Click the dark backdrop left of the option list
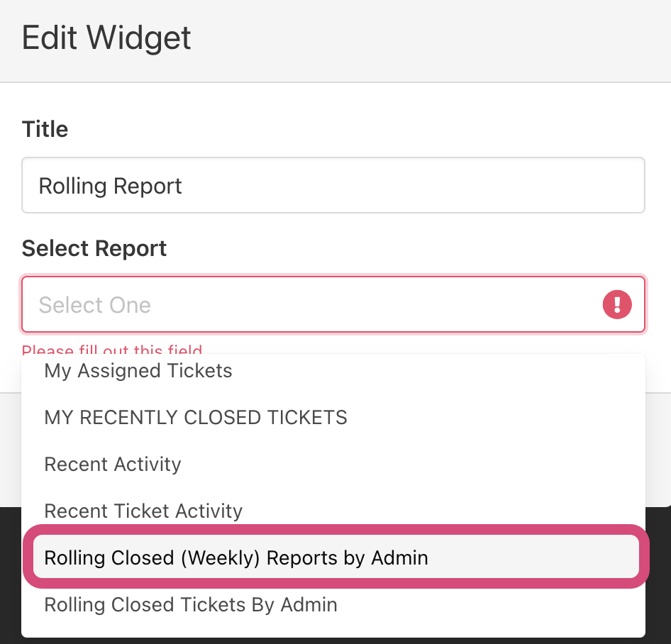This screenshot has width=671, height=644. pos(10,574)
